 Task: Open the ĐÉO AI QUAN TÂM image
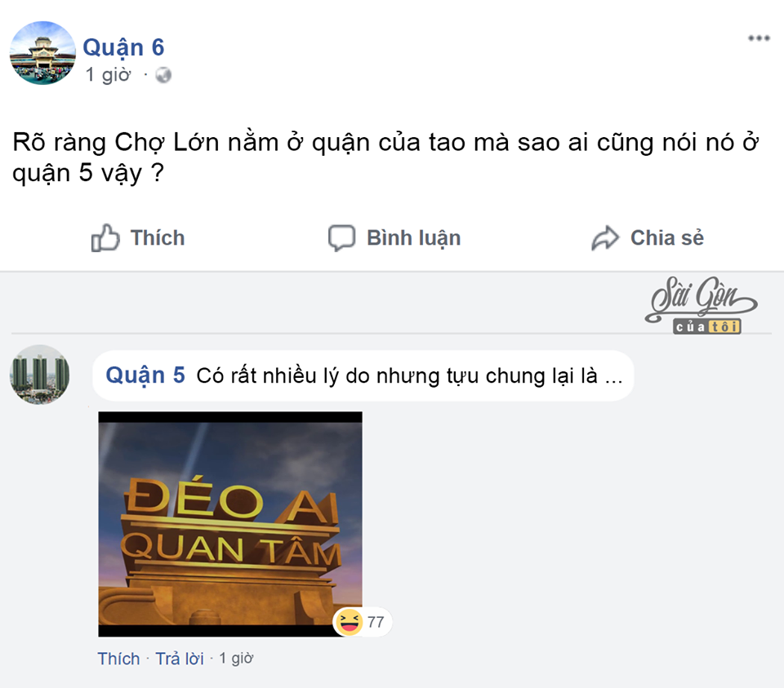(230, 524)
